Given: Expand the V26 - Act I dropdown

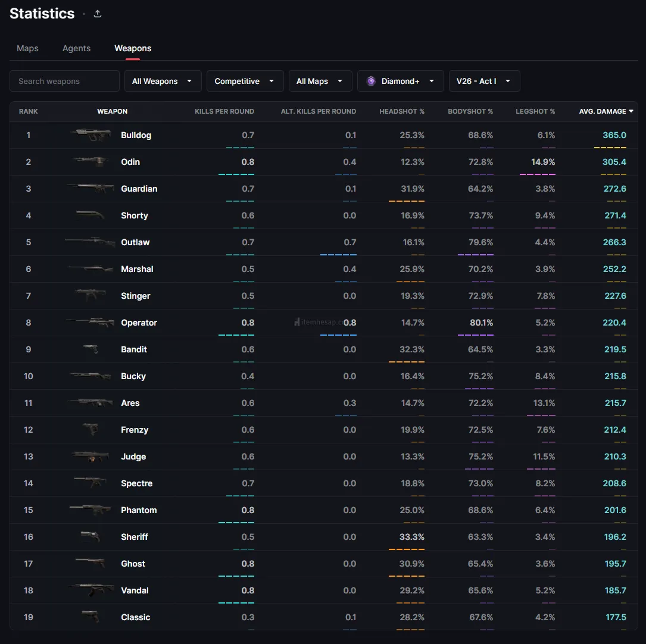Looking at the screenshot, I should tap(484, 82).
